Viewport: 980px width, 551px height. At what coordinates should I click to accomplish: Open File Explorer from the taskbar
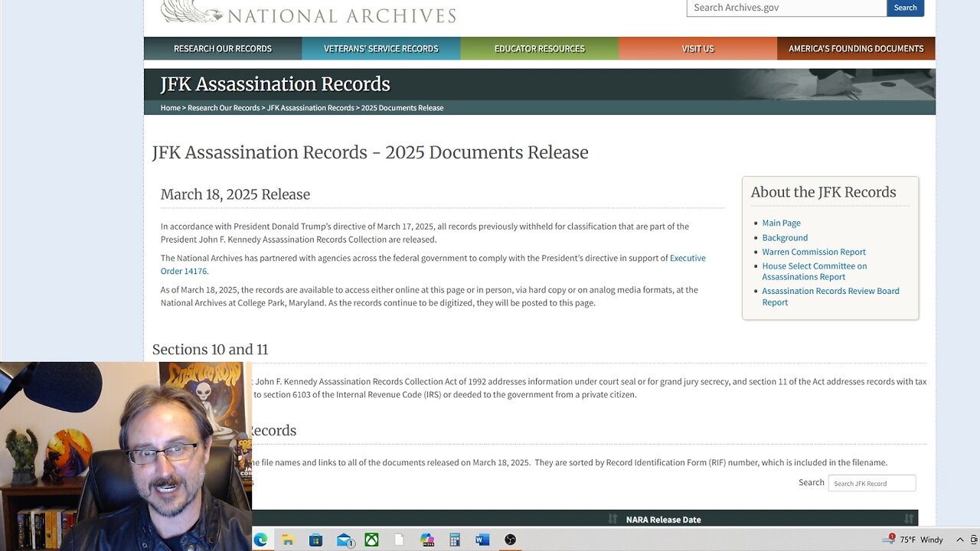click(x=288, y=540)
